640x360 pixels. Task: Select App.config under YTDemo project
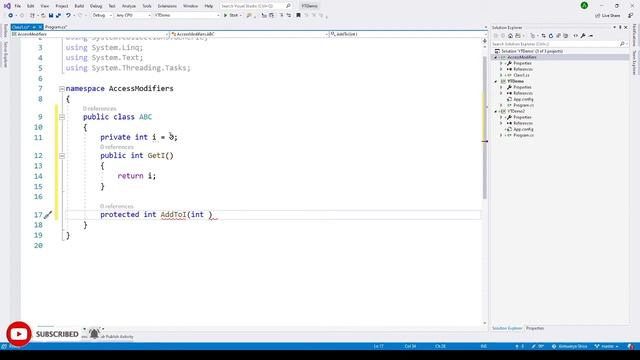pos(523,99)
